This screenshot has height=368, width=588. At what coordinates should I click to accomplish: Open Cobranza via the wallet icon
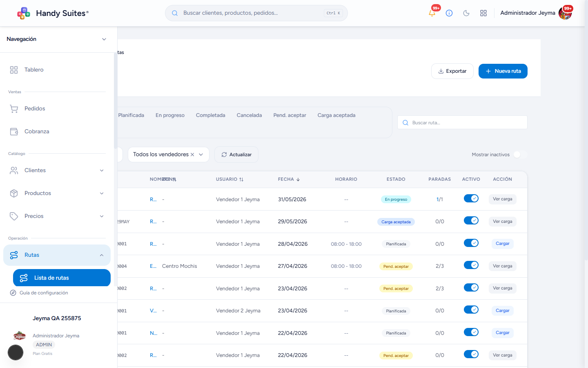14,132
